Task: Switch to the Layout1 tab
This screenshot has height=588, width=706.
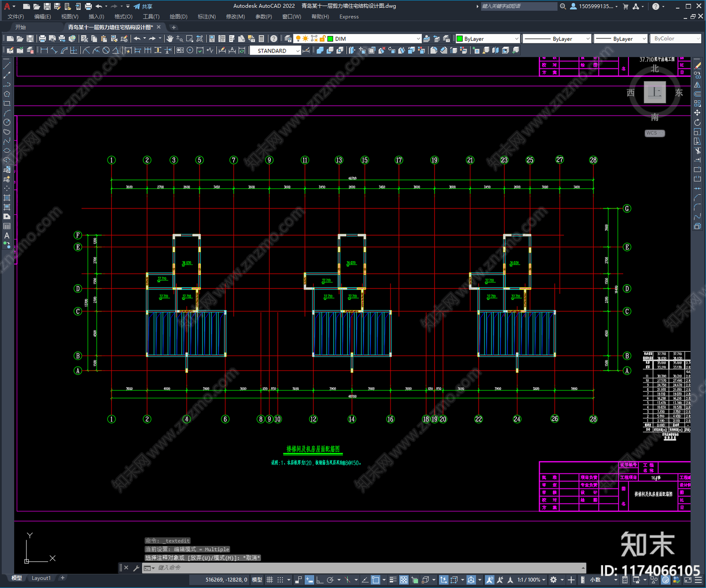Action: click(41, 578)
